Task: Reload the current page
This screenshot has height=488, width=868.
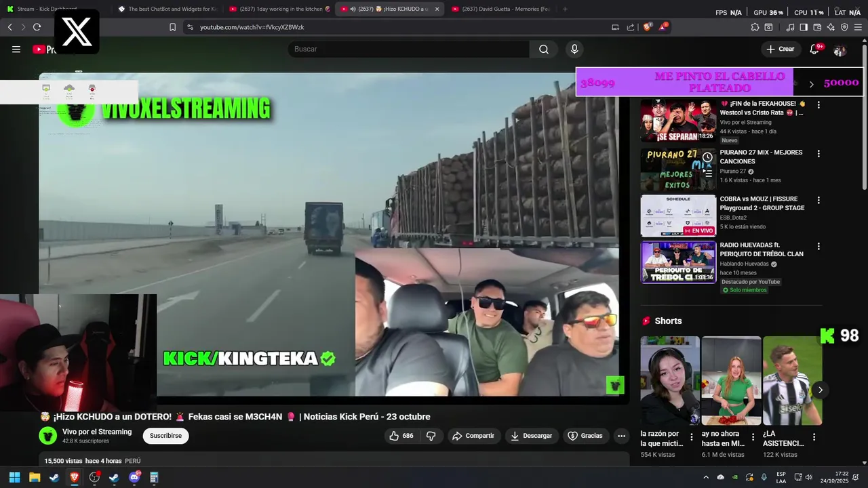Action: coord(37,27)
